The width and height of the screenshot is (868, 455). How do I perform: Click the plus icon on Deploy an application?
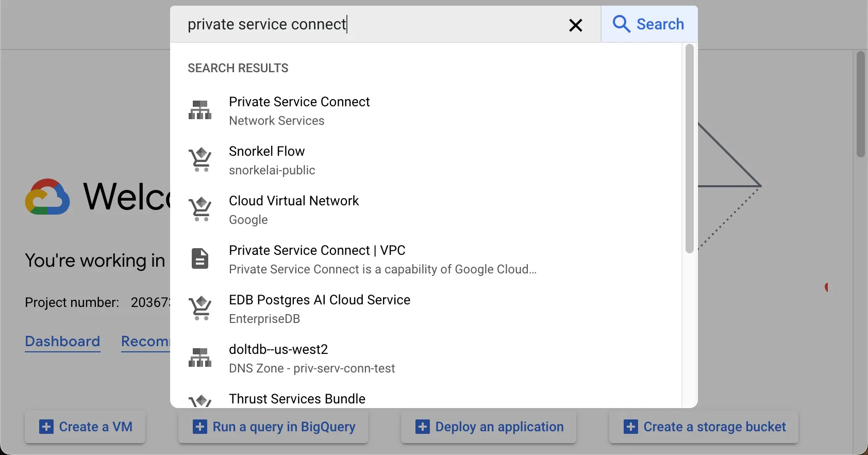tap(423, 427)
